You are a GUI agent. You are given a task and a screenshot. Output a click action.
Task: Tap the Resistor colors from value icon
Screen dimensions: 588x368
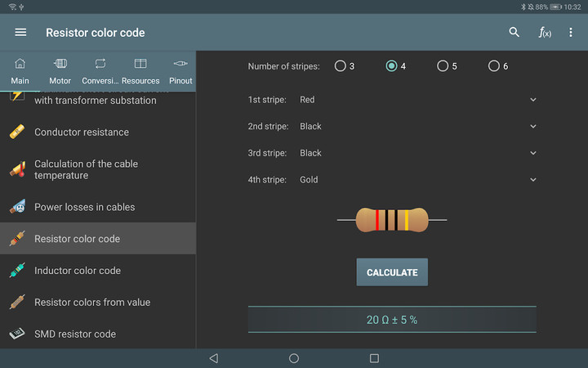(x=17, y=302)
